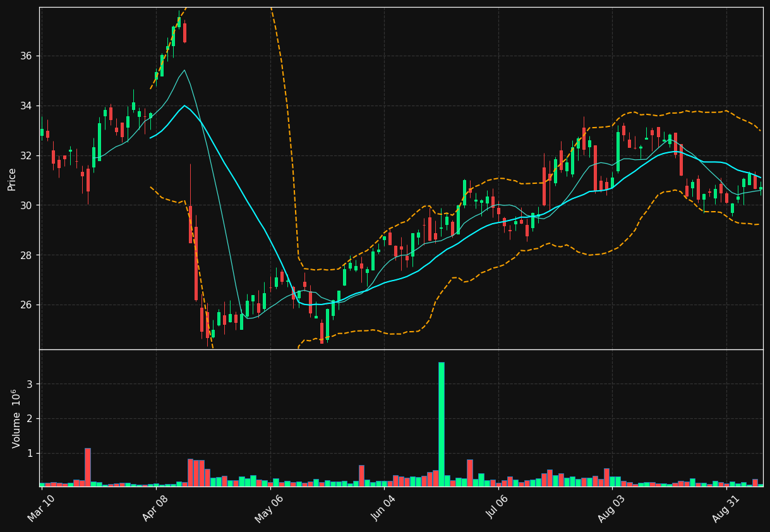Click the 28 price axis label
770x532 pixels.
tap(27, 255)
